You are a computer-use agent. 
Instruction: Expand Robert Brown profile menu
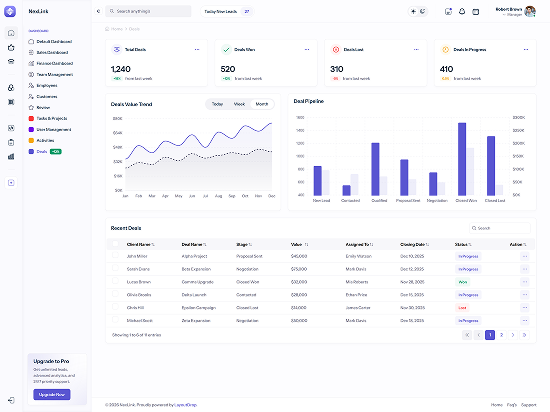pyautogui.click(x=516, y=12)
